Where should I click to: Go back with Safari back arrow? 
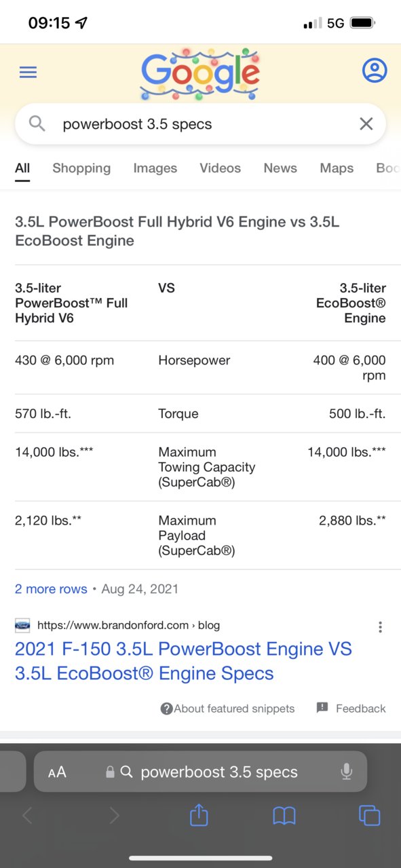pos(27,815)
